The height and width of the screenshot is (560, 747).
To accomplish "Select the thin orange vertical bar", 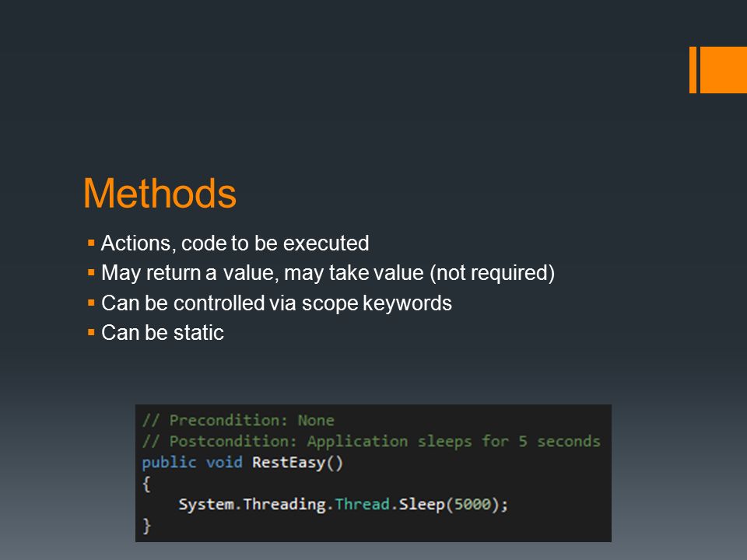I will 693,69.
